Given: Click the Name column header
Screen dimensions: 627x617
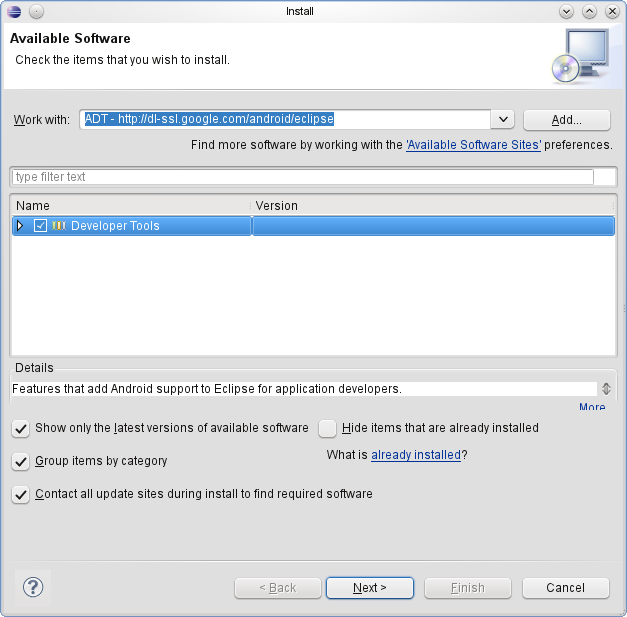Looking at the screenshot, I should pos(130,205).
